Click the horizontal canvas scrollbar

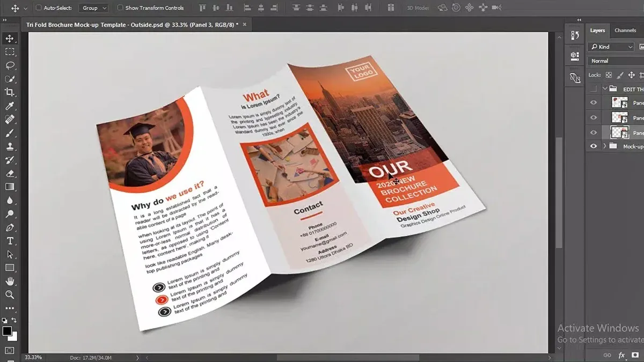tap(348, 357)
